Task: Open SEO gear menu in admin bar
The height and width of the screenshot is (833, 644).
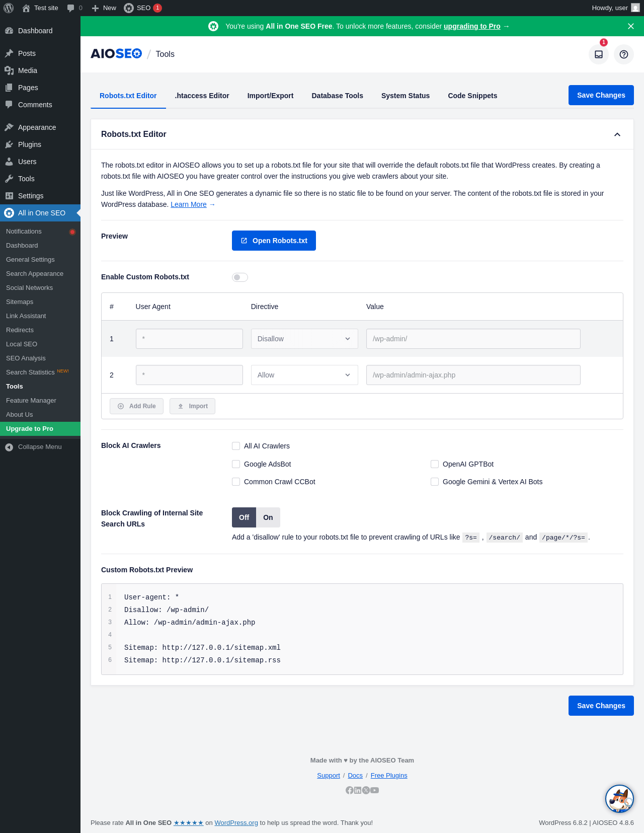Action: 129,8
